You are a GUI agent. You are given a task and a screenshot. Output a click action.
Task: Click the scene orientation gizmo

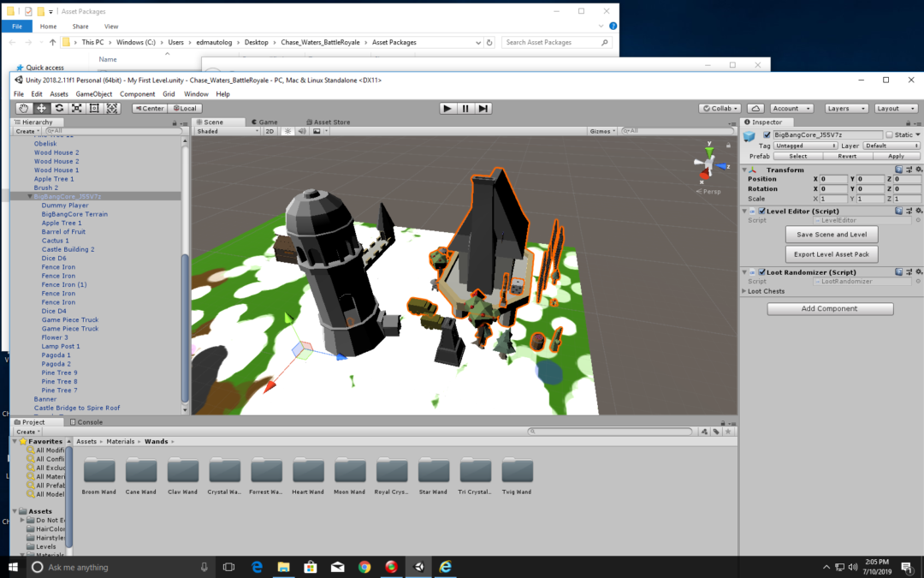click(x=708, y=164)
